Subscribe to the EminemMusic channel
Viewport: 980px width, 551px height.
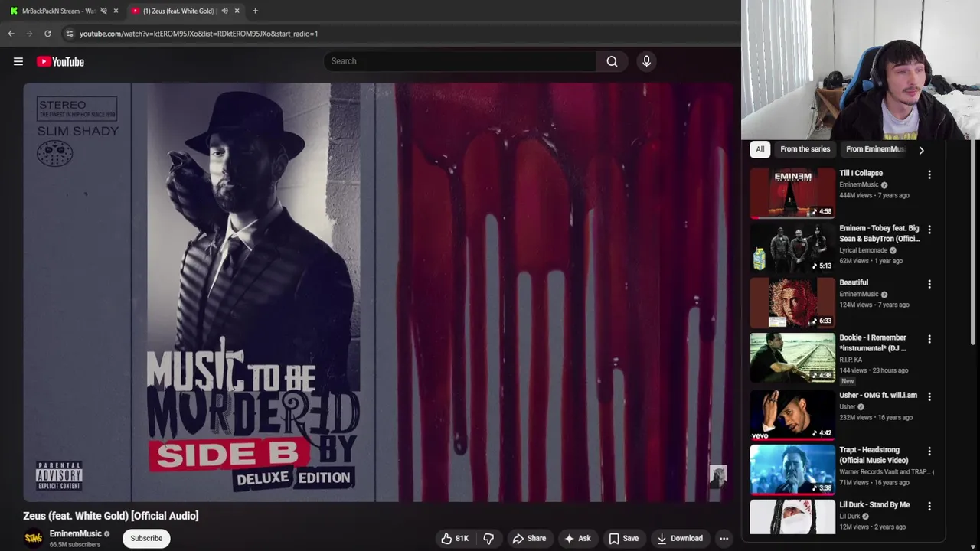click(146, 538)
